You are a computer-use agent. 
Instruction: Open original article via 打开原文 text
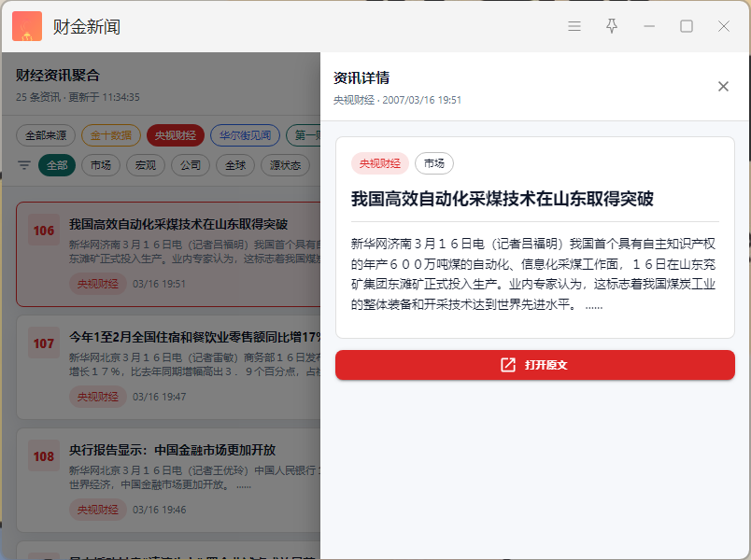(x=546, y=365)
